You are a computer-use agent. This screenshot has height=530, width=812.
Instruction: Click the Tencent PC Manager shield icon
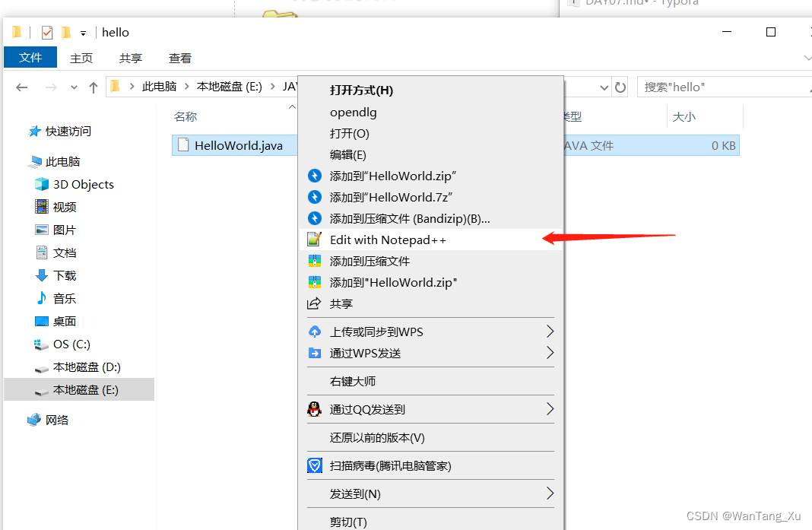pyautogui.click(x=314, y=466)
